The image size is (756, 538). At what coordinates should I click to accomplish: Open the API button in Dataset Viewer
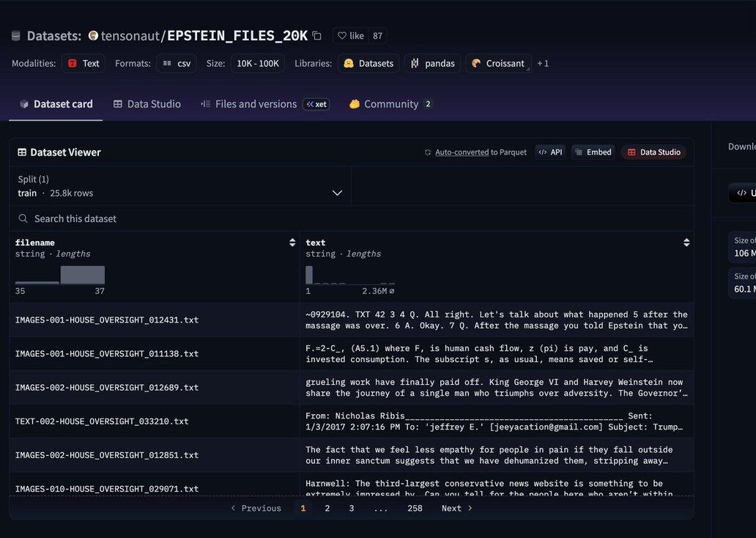point(550,152)
